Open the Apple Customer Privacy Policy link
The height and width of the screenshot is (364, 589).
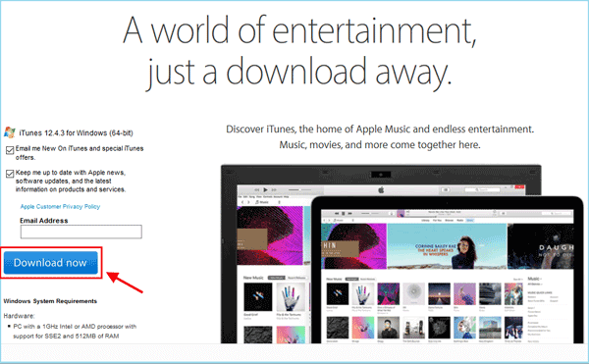(x=60, y=206)
